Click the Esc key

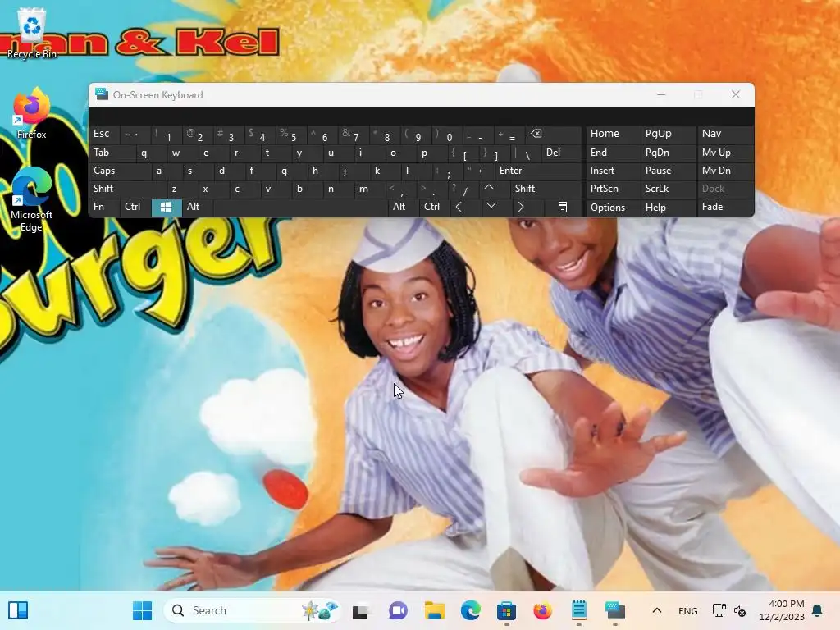[x=104, y=134]
